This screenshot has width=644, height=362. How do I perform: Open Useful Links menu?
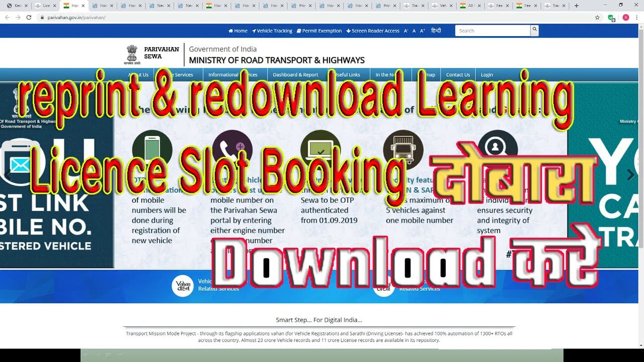point(347,74)
